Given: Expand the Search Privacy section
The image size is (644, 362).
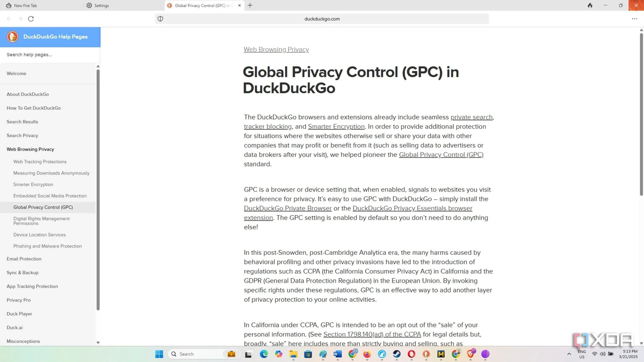Looking at the screenshot, I should pos(22,135).
